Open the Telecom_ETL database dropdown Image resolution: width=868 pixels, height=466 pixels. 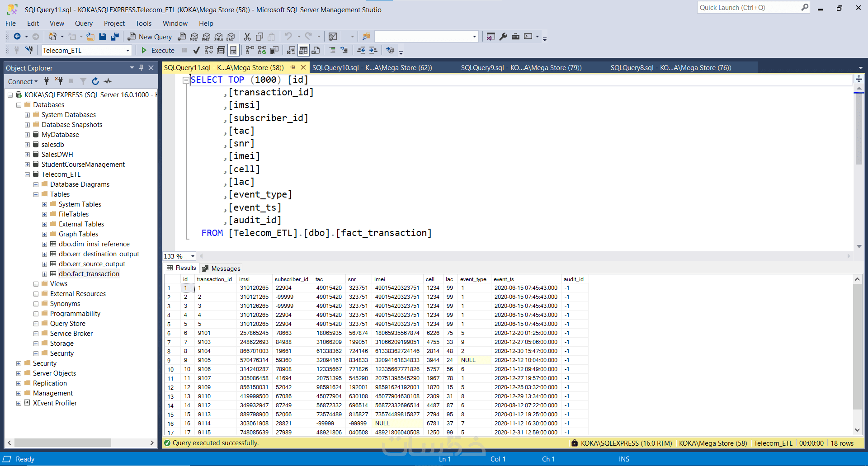click(128, 50)
